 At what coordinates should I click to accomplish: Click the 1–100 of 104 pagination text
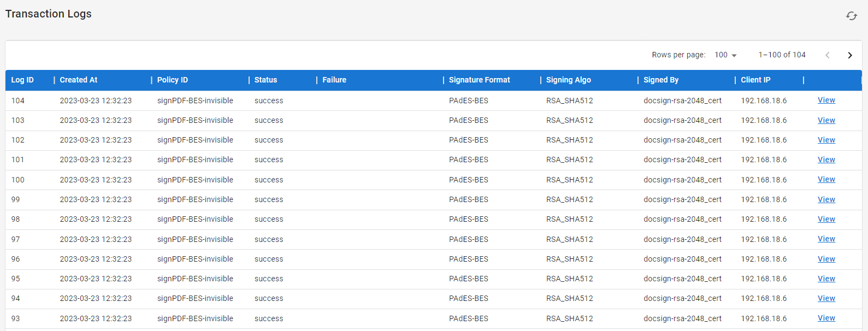click(x=782, y=55)
